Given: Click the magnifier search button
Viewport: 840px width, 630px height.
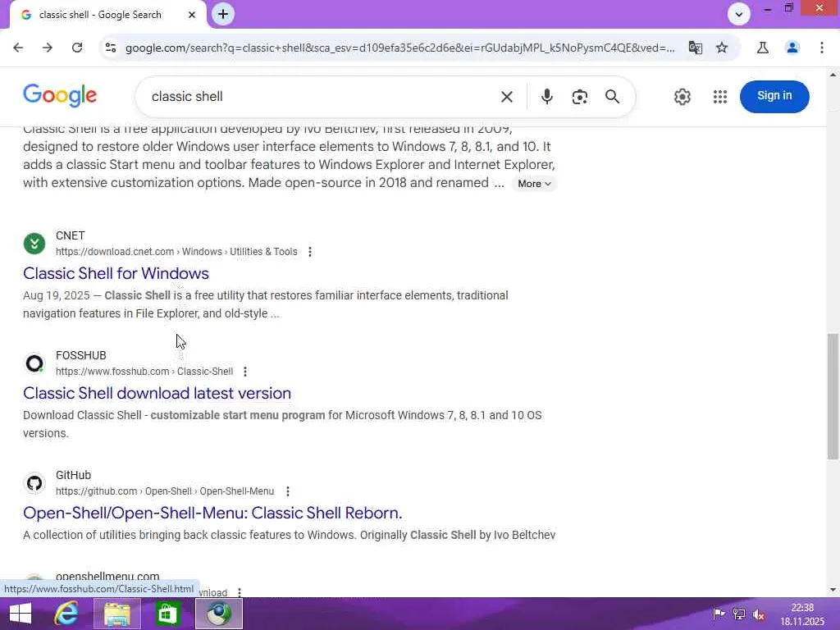Looking at the screenshot, I should [x=612, y=97].
